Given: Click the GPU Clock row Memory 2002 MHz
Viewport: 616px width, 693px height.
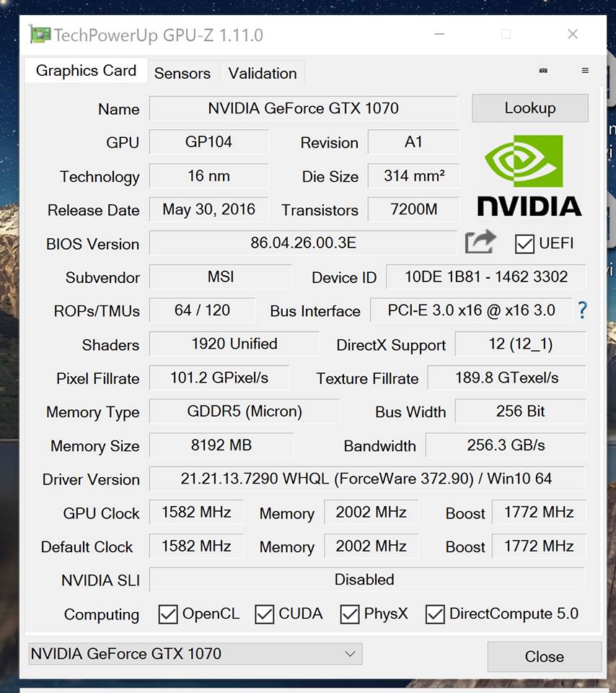Looking at the screenshot, I should 371,513.
